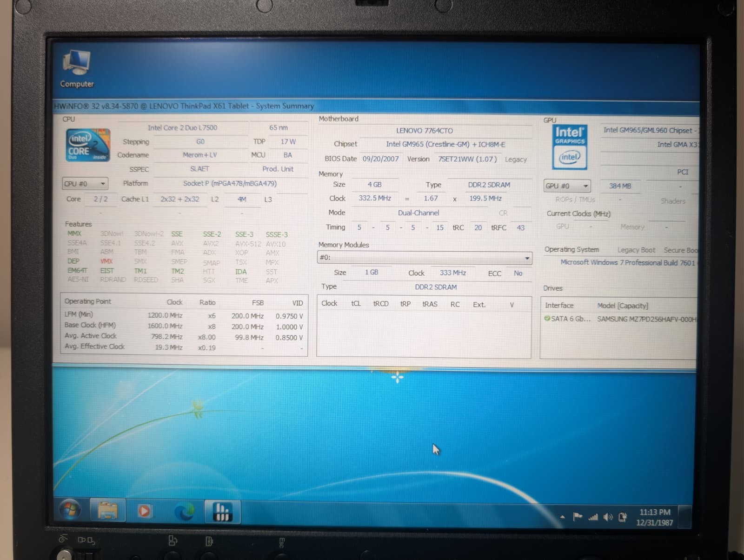Click the Interface column header in Drives
The image size is (744, 560).
(x=559, y=306)
